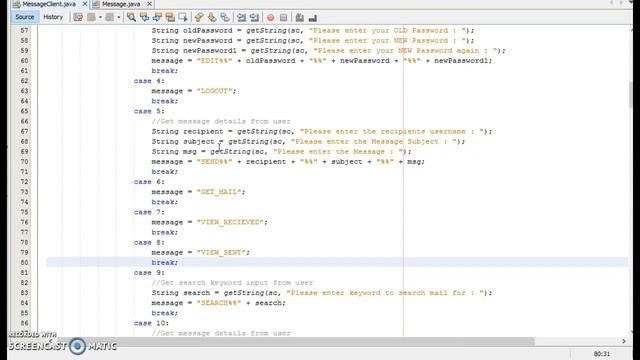Open the Back history dropdown arrow

point(100,18)
